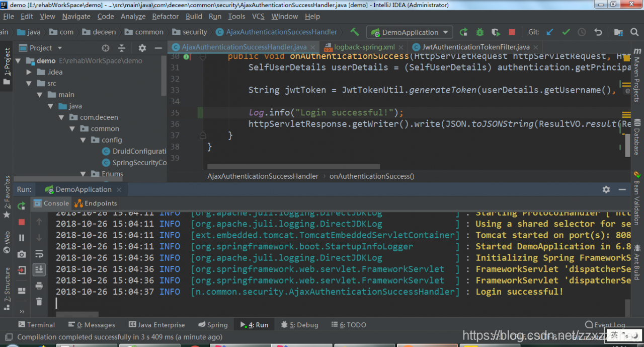
Task: Hide the Run tool window
Action: [x=623, y=189]
